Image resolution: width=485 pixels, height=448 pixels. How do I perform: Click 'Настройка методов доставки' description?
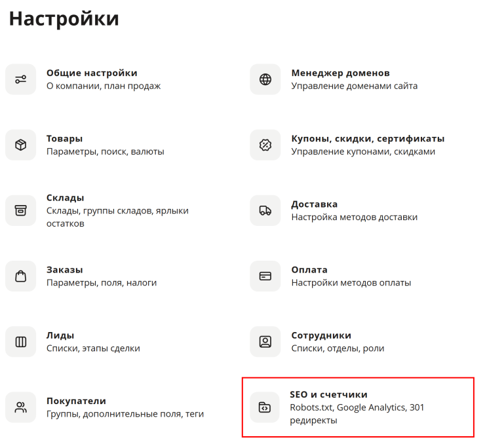[x=355, y=217]
